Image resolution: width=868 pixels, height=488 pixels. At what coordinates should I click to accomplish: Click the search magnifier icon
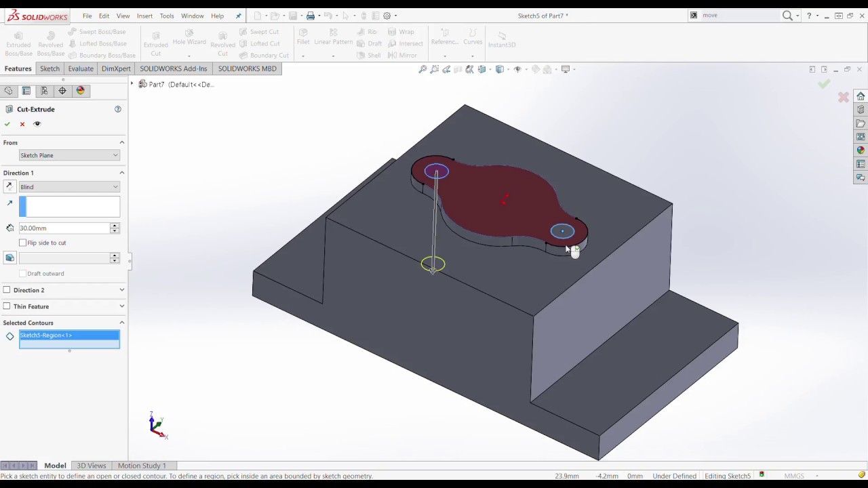coord(787,16)
